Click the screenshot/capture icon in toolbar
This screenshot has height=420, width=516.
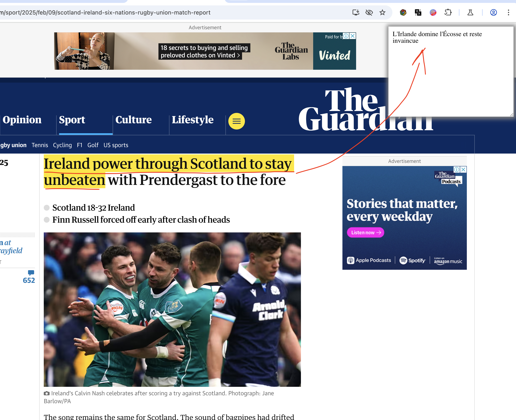click(x=356, y=12)
